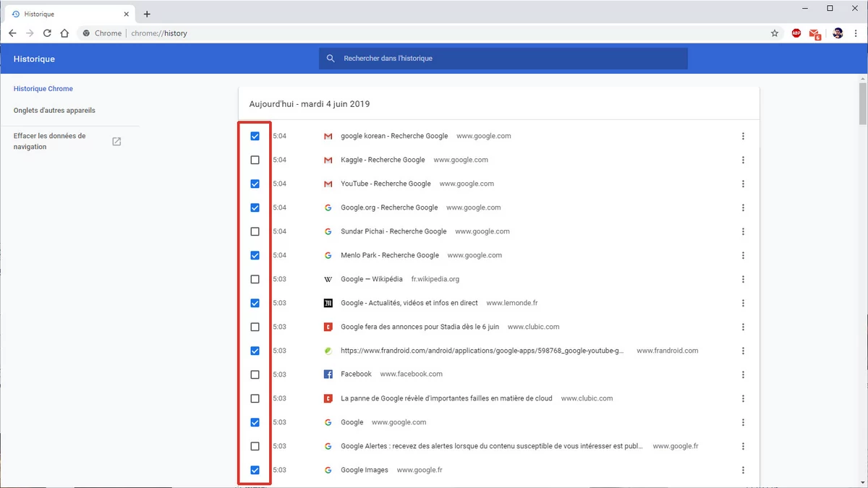Open the La panne de Google history link
Screen dimensions: 868x488
tap(446, 398)
